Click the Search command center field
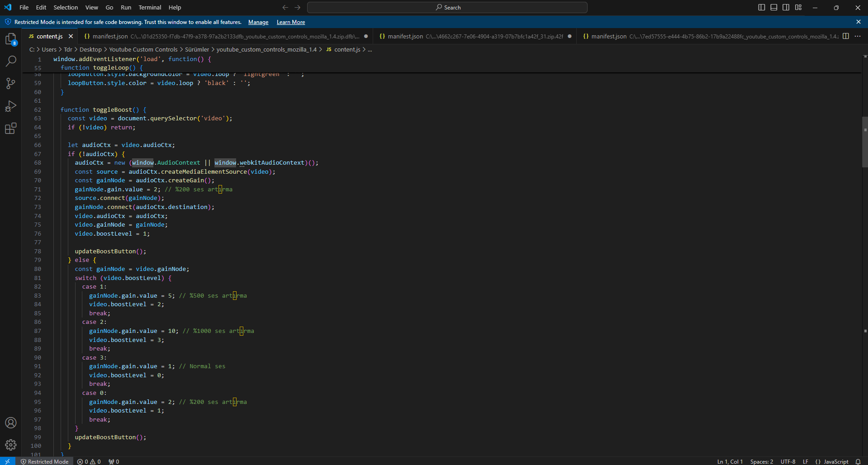The height and width of the screenshot is (465, 868). point(447,7)
